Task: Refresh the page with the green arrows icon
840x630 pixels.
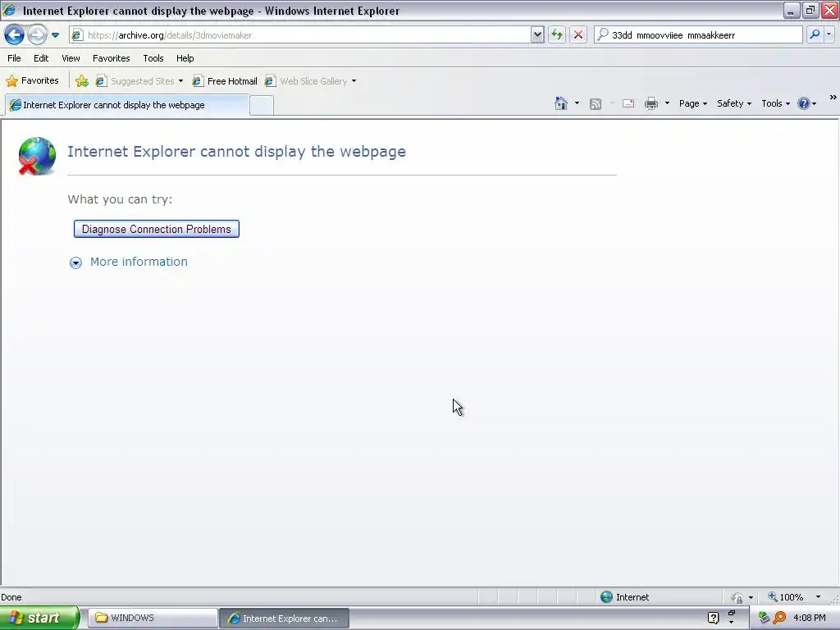Action: click(557, 35)
